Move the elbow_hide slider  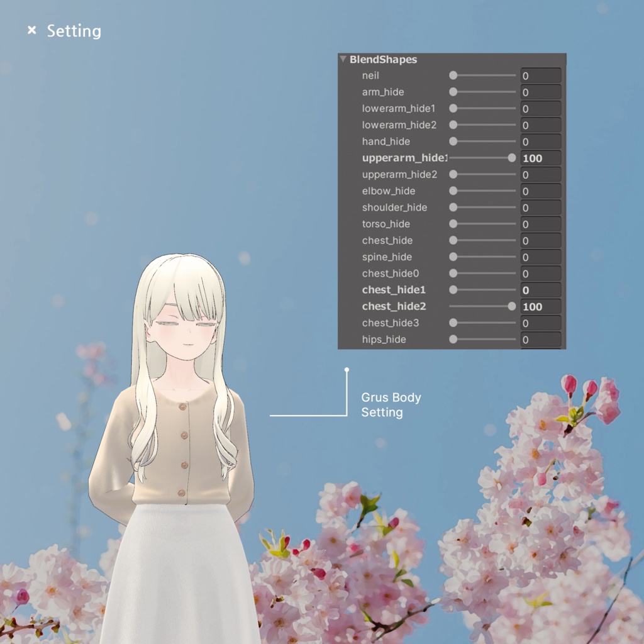pyautogui.click(x=453, y=191)
